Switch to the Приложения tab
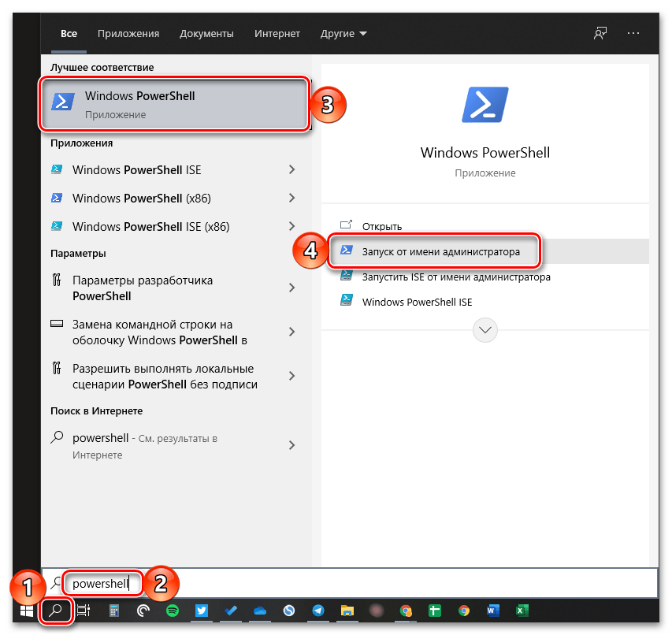This screenshot has width=672, height=635. click(128, 34)
